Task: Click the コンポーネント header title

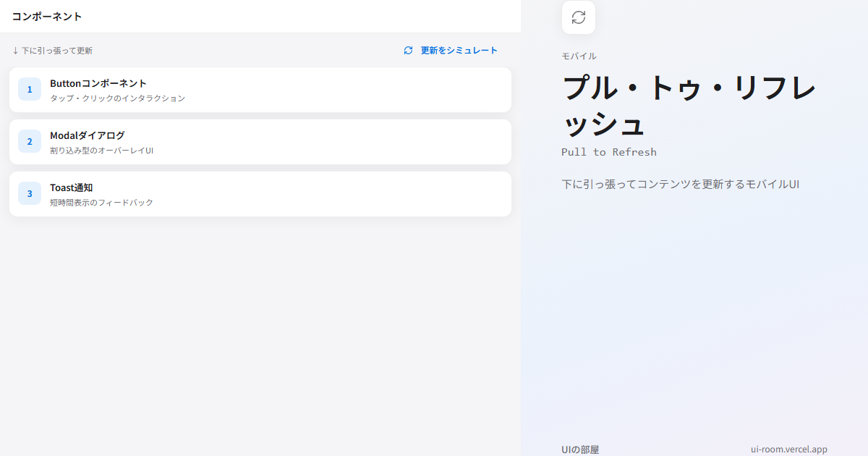Action: (x=47, y=16)
